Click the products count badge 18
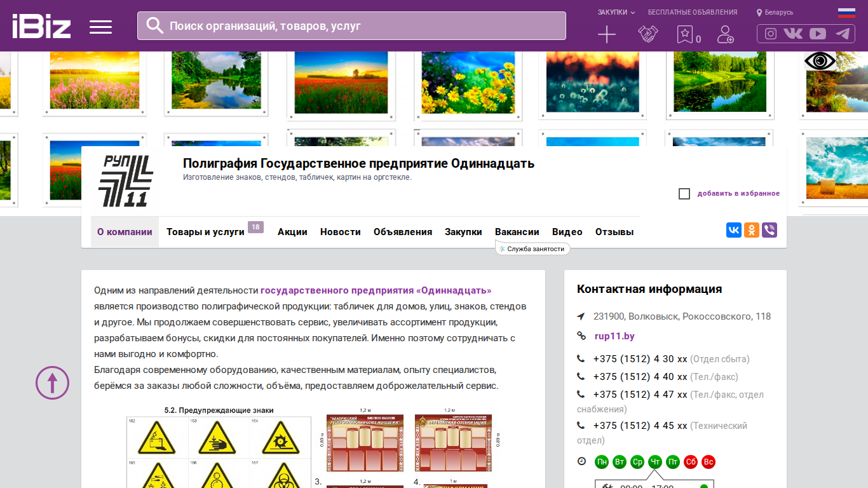 tap(255, 227)
